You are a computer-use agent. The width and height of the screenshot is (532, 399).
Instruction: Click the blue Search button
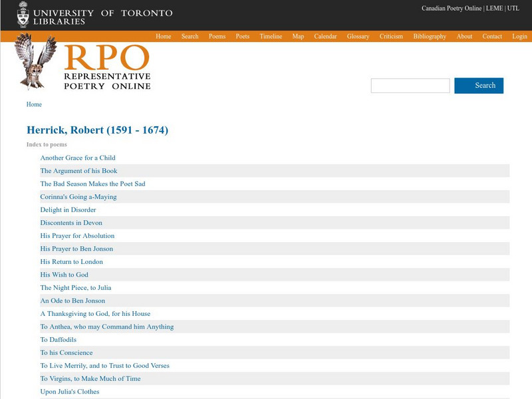479,86
